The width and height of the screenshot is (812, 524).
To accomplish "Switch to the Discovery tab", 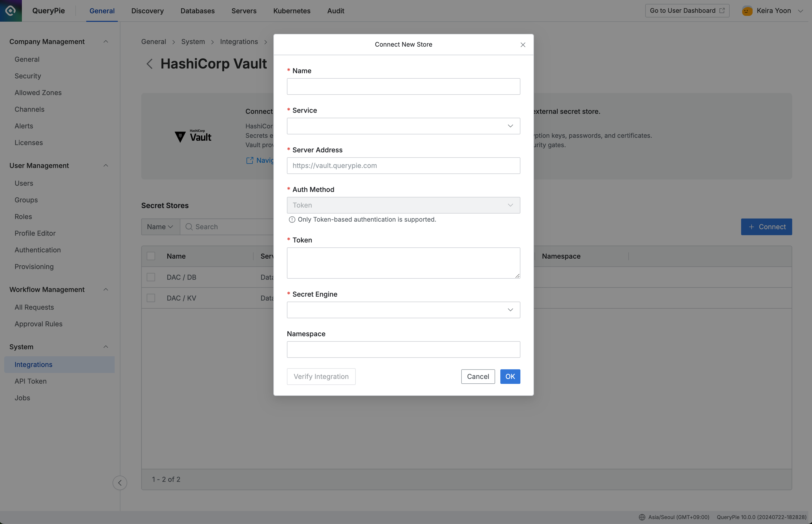I will [x=147, y=11].
